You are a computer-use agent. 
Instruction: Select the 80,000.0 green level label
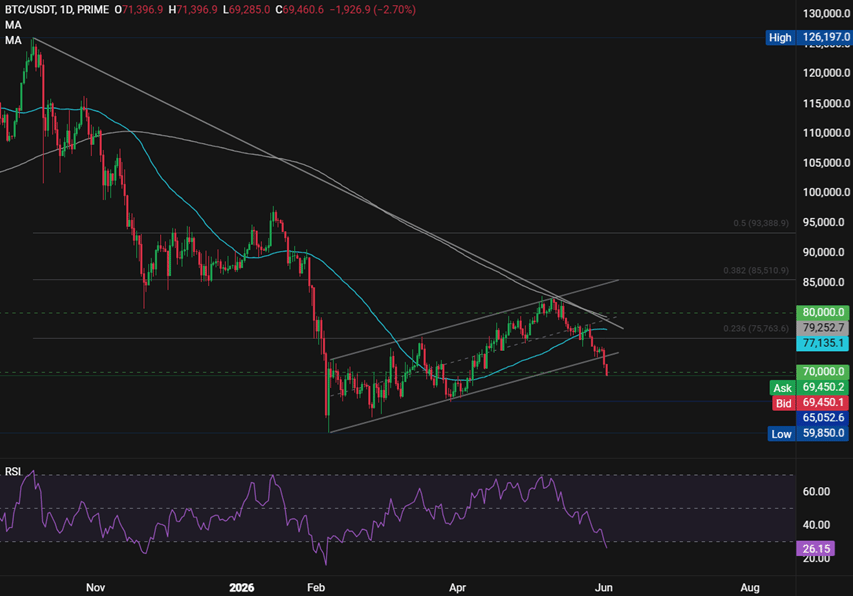823,312
